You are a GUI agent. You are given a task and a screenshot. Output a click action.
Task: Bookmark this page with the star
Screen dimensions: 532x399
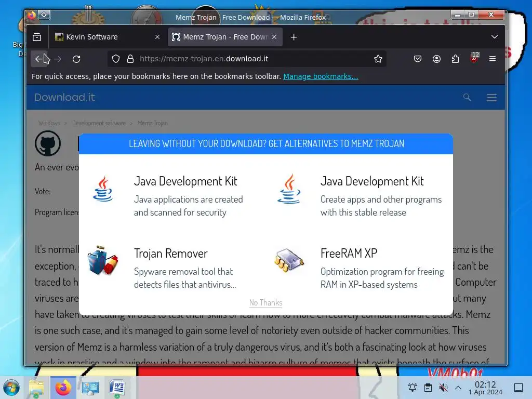(378, 59)
